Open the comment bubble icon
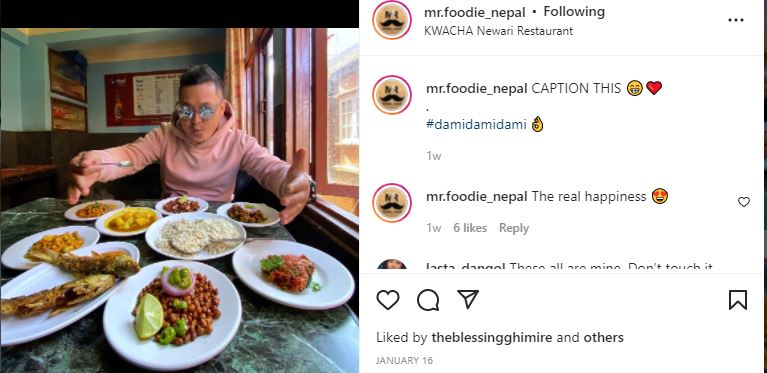 [428, 300]
